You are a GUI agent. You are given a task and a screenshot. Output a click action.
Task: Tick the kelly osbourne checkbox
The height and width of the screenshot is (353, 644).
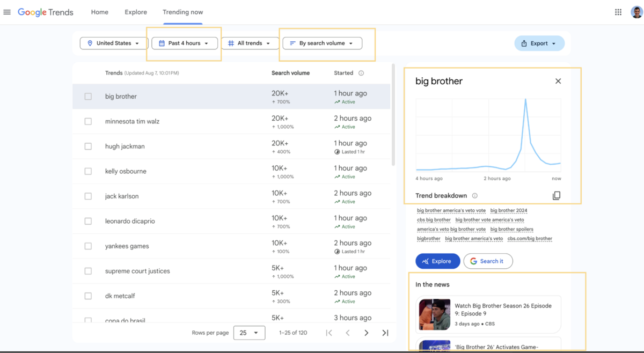[88, 171]
